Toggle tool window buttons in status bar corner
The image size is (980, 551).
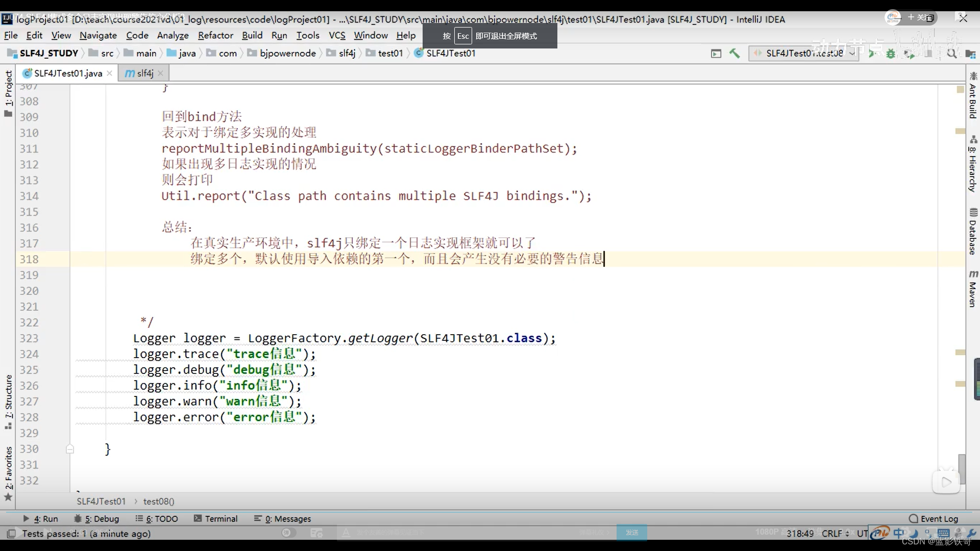pyautogui.click(x=11, y=533)
